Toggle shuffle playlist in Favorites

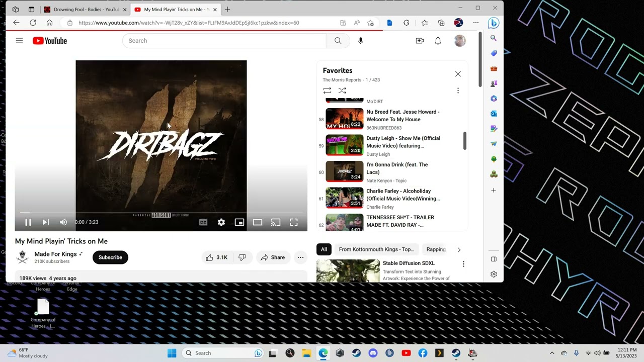(342, 90)
